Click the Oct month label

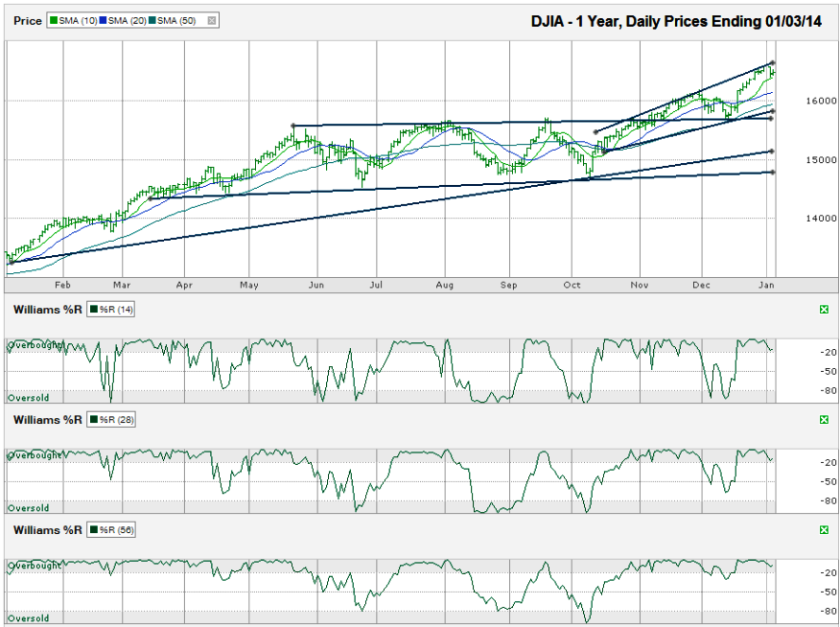click(572, 285)
